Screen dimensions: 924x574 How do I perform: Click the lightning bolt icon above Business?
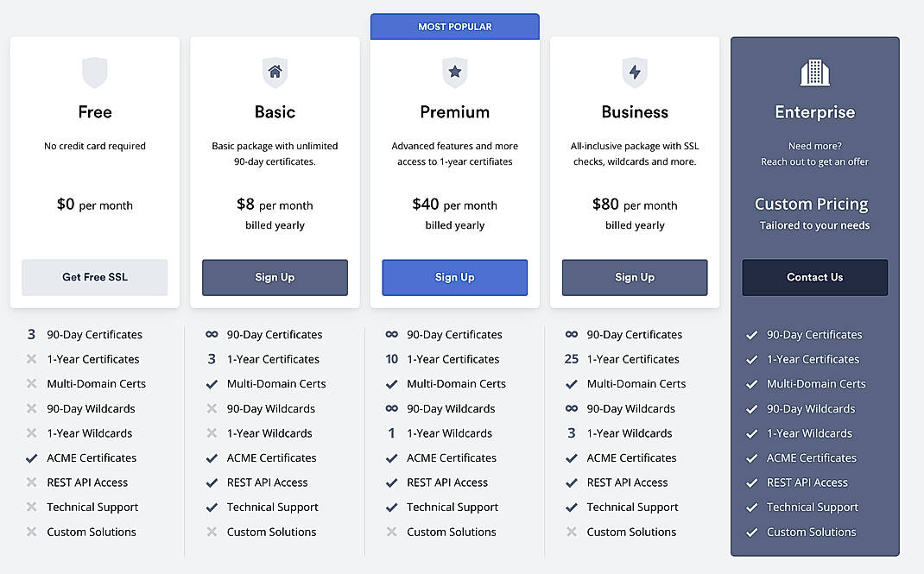(635, 72)
